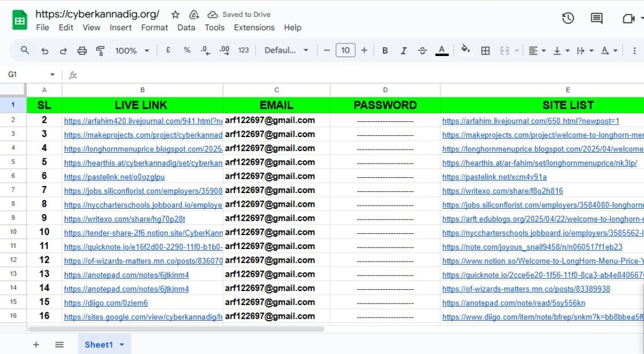The width and height of the screenshot is (644, 354).
Task: Open the anotepad.com/note/read/5sy556kn link
Action: click(x=514, y=302)
